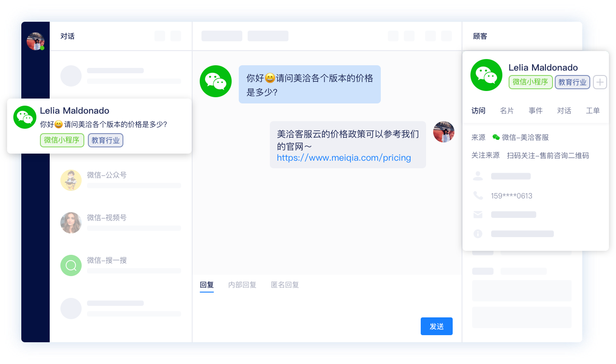Click the 教育行业 tag on the conversation card
Viewport: 616px width, 364px height.
(x=106, y=140)
